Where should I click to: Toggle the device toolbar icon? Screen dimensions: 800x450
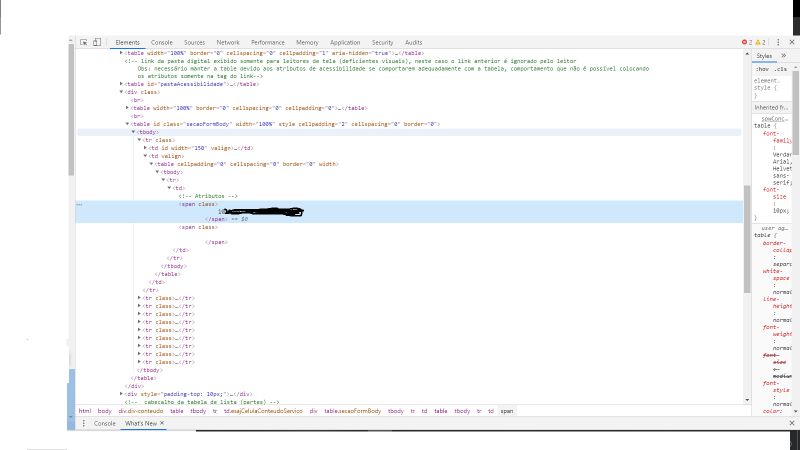point(97,42)
